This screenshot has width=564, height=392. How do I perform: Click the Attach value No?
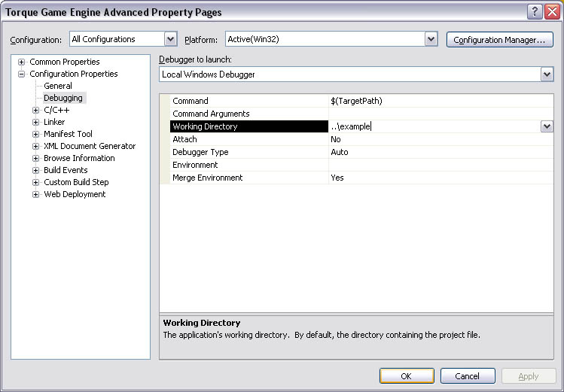click(x=336, y=139)
